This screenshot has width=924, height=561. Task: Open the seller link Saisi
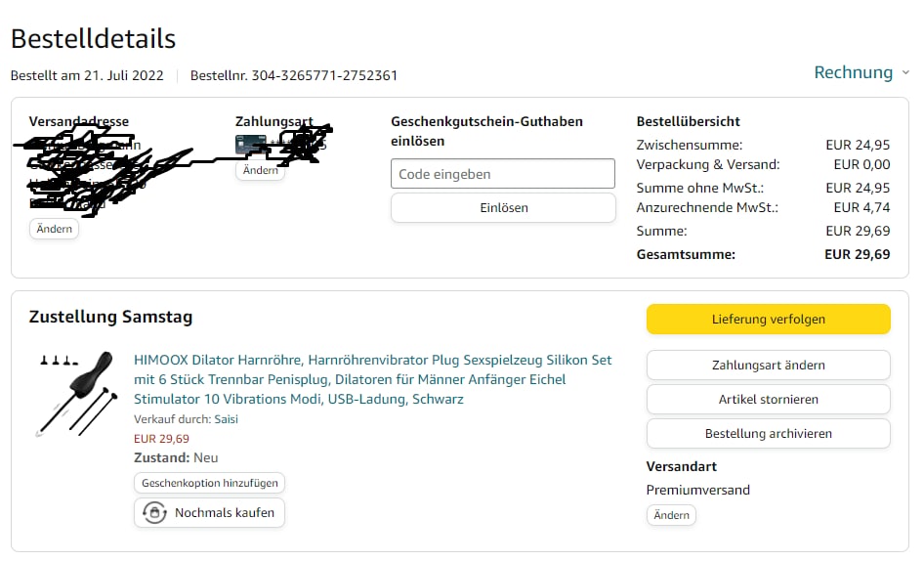227,419
